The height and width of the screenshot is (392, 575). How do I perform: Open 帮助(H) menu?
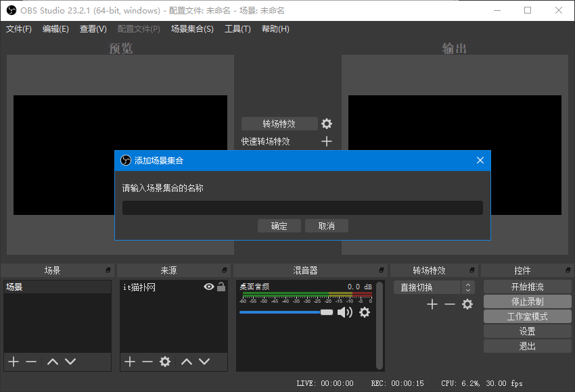(275, 29)
